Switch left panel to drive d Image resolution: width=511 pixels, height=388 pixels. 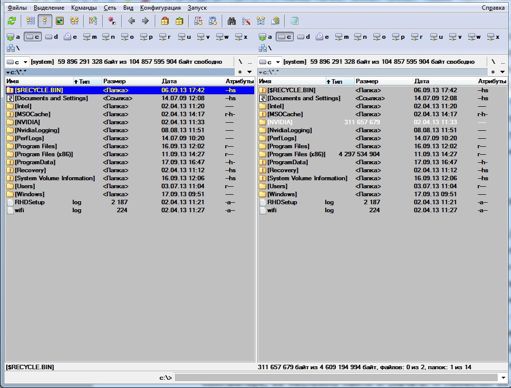tap(52, 37)
